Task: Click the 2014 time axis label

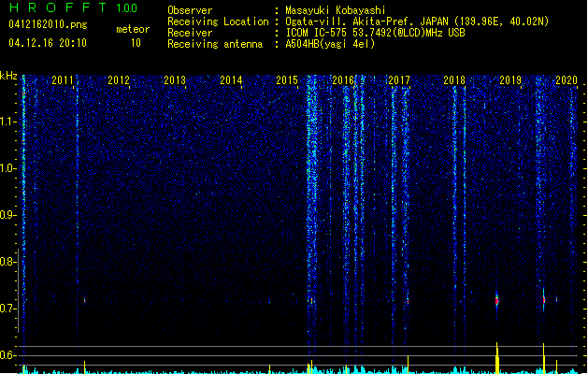Action: click(231, 80)
